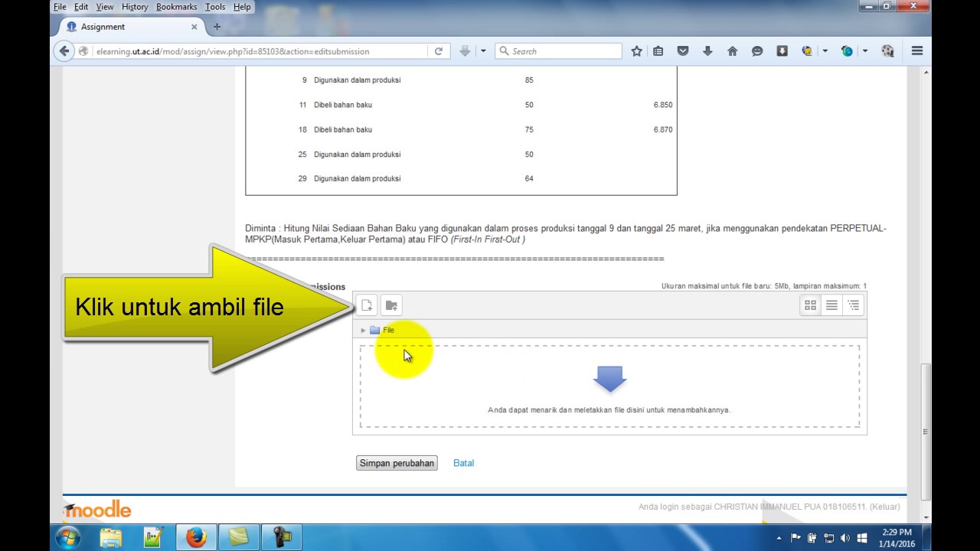The width and height of the screenshot is (980, 551).
Task: Reload the current page
Action: click(x=439, y=51)
